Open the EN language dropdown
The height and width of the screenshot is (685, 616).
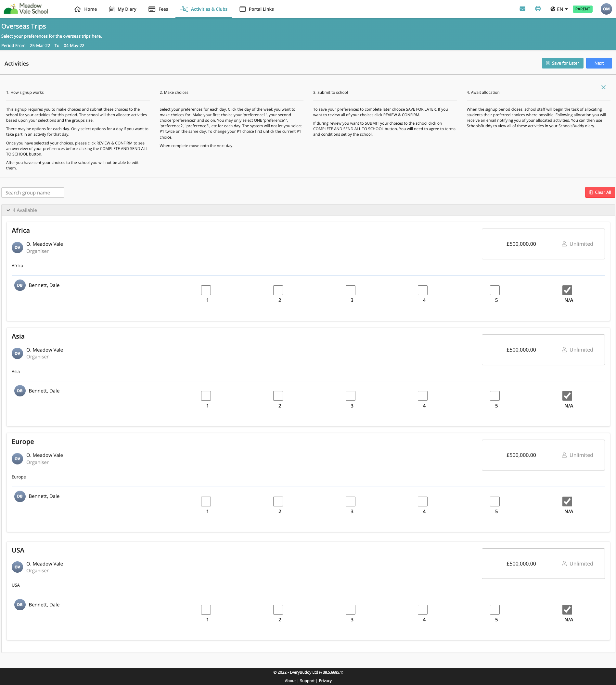point(559,9)
